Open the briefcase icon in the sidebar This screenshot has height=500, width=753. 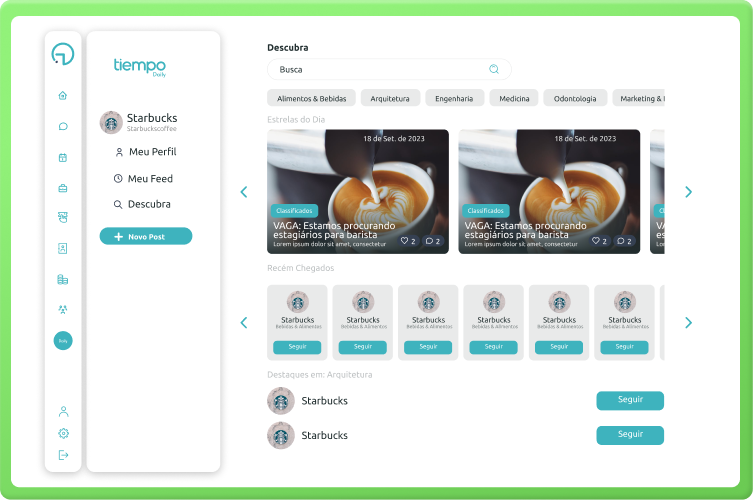point(63,188)
